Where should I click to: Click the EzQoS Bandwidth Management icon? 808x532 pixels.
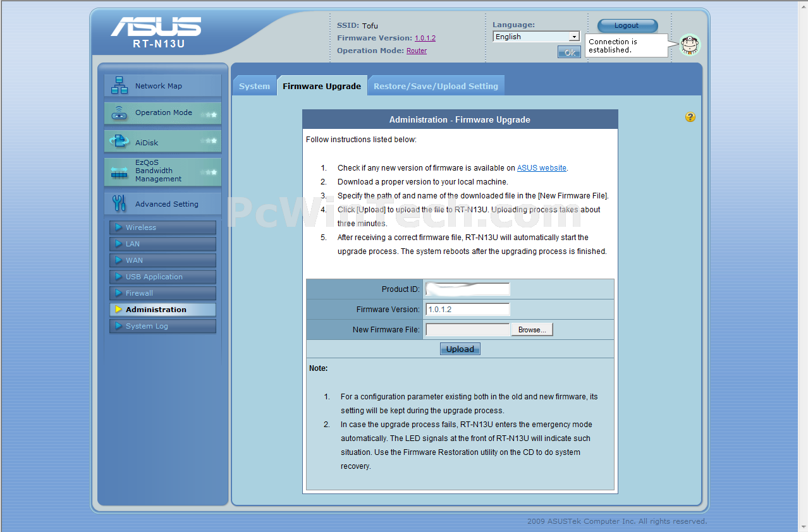(x=119, y=171)
